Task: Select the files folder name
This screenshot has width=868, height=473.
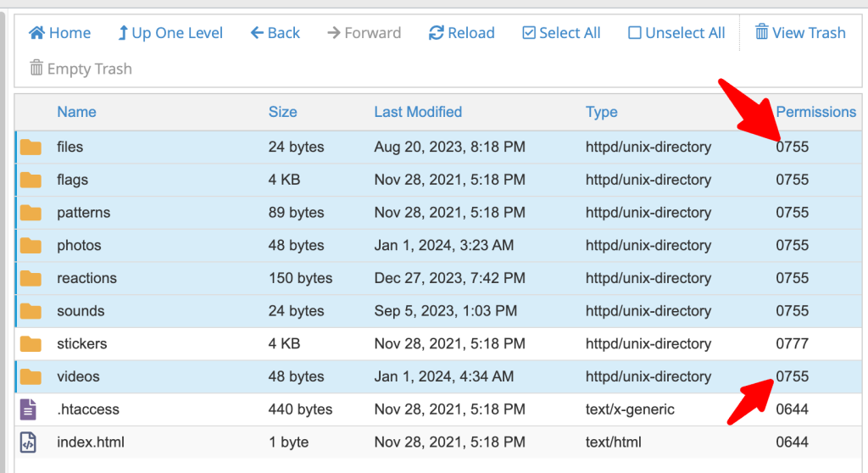Action: point(70,147)
